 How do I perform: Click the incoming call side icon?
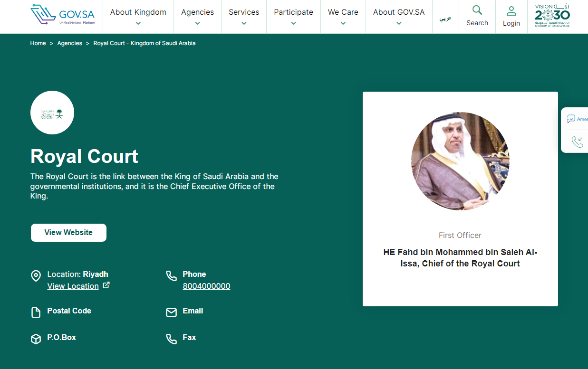coord(577,142)
